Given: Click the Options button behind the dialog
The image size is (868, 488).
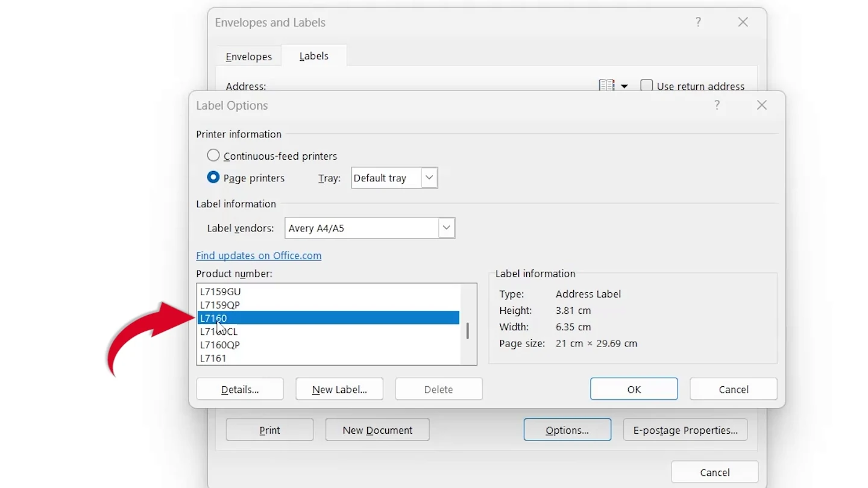Looking at the screenshot, I should [x=567, y=430].
